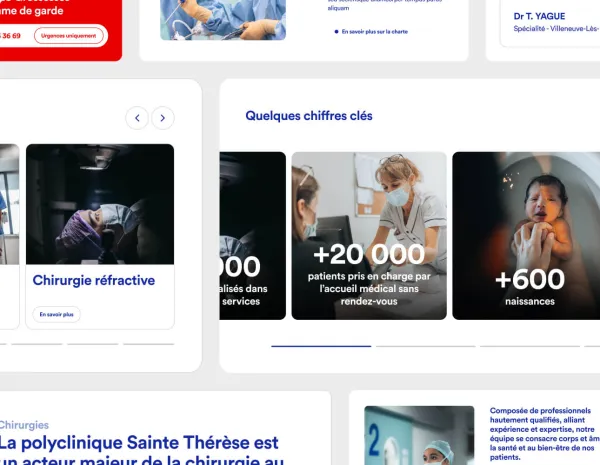The image size is (600, 465).
Task: Click the Chirurgie réfractive surgery photo
Action: 100,204
